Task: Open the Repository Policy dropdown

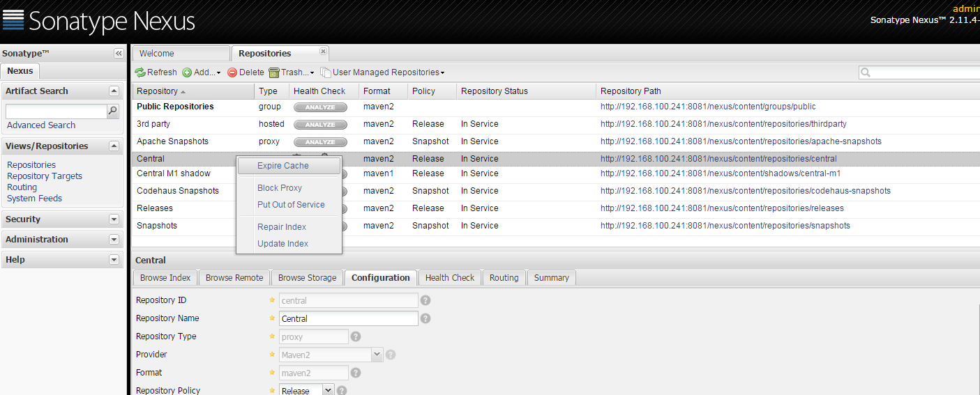Action: pos(329,390)
